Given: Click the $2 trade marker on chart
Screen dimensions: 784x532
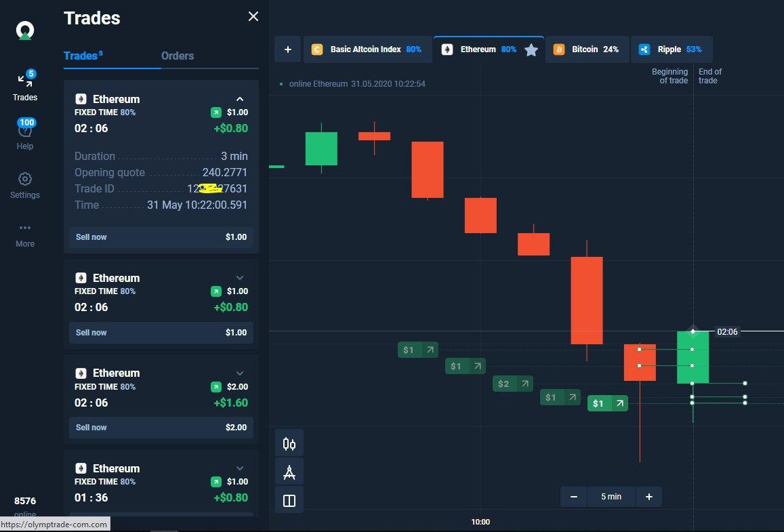Looking at the screenshot, I should 512,384.
